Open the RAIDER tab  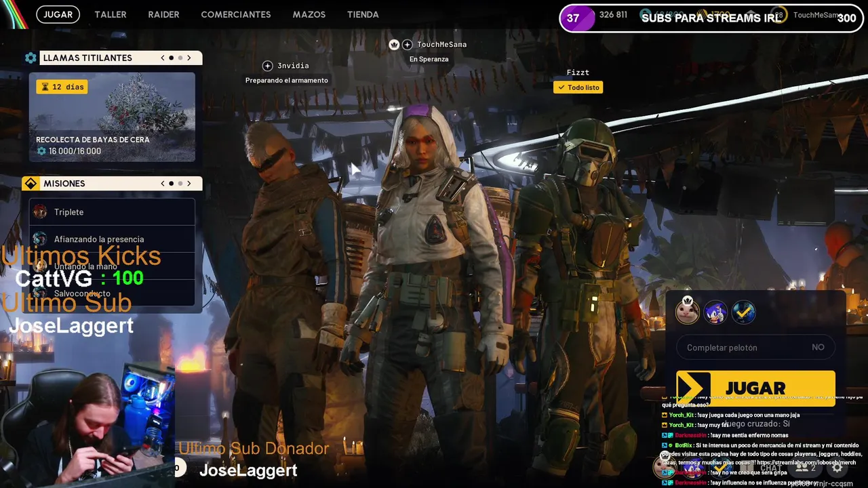pyautogui.click(x=163, y=14)
